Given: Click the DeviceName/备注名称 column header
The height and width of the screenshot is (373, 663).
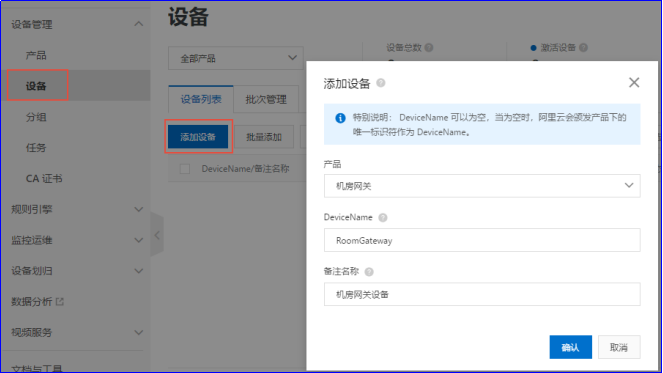Looking at the screenshot, I should tap(245, 169).
